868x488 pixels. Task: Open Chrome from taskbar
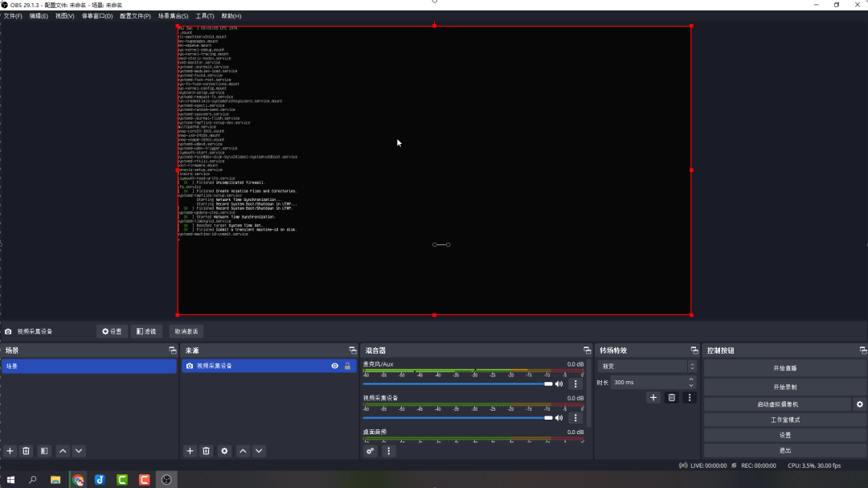pos(78,480)
